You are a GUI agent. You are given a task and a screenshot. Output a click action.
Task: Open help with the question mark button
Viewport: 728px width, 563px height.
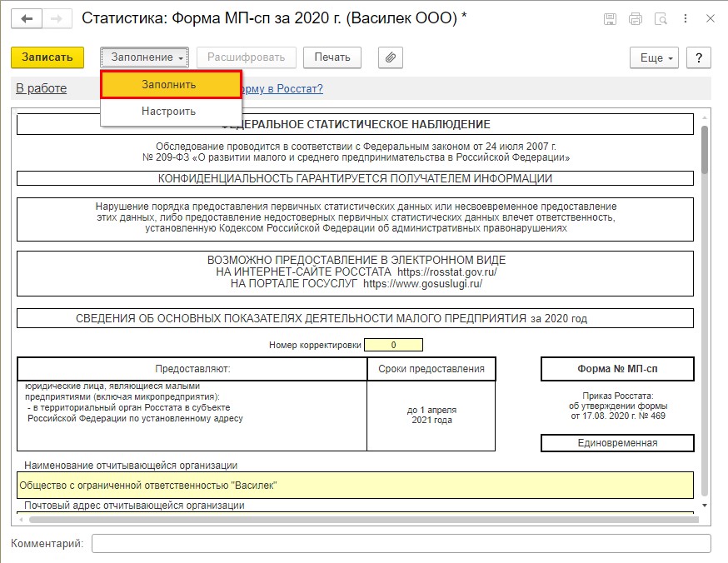[699, 57]
